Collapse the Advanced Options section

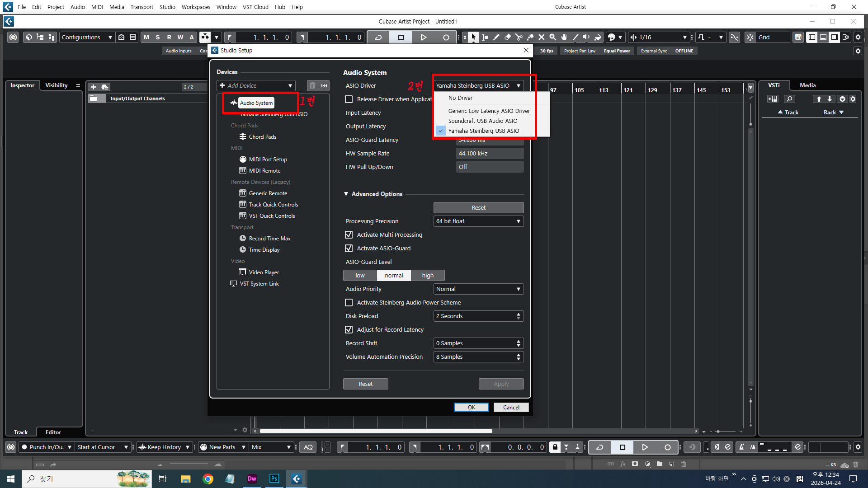[x=346, y=194]
